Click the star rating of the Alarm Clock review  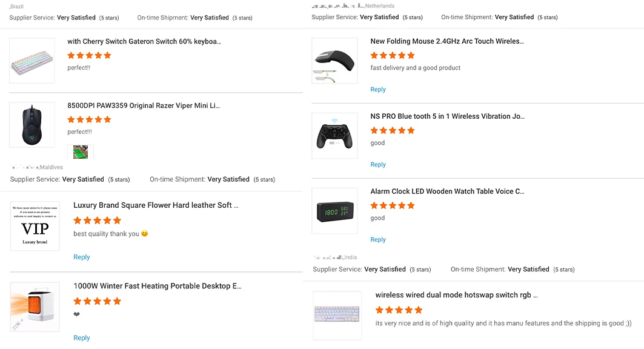coord(393,205)
